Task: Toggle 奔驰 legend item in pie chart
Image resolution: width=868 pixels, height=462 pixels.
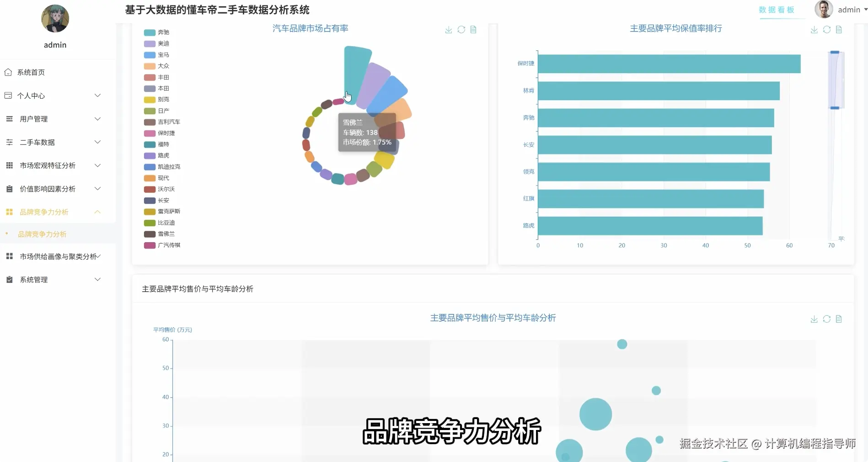Action: 156,32
